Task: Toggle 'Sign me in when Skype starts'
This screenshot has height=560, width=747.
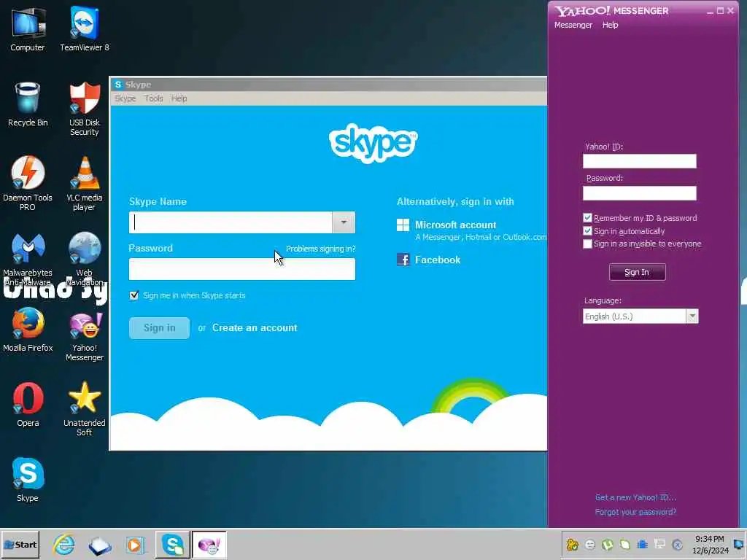Action: (x=134, y=295)
